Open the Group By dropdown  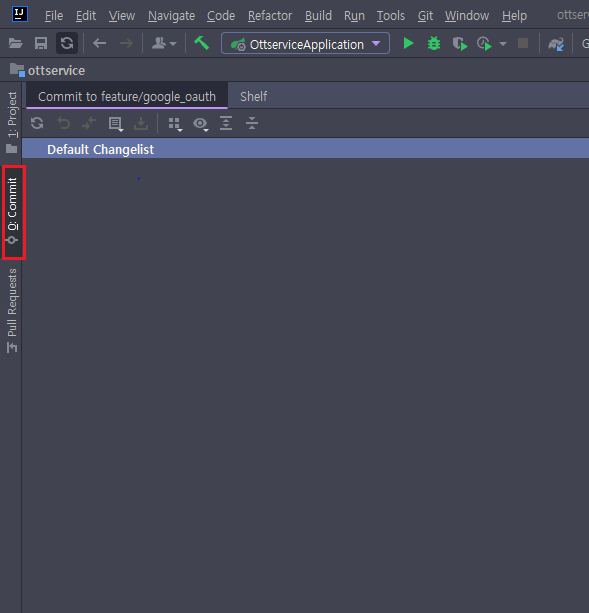pyautogui.click(x=175, y=124)
